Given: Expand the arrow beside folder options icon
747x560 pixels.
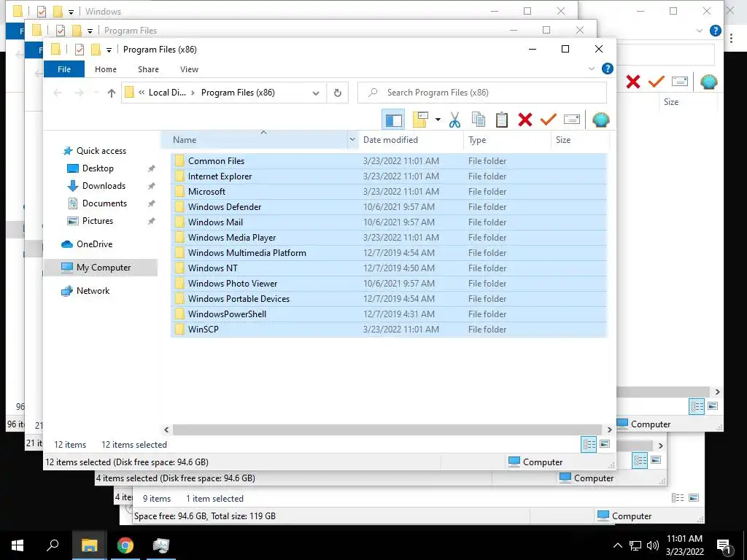Looking at the screenshot, I should click(438, 120).
